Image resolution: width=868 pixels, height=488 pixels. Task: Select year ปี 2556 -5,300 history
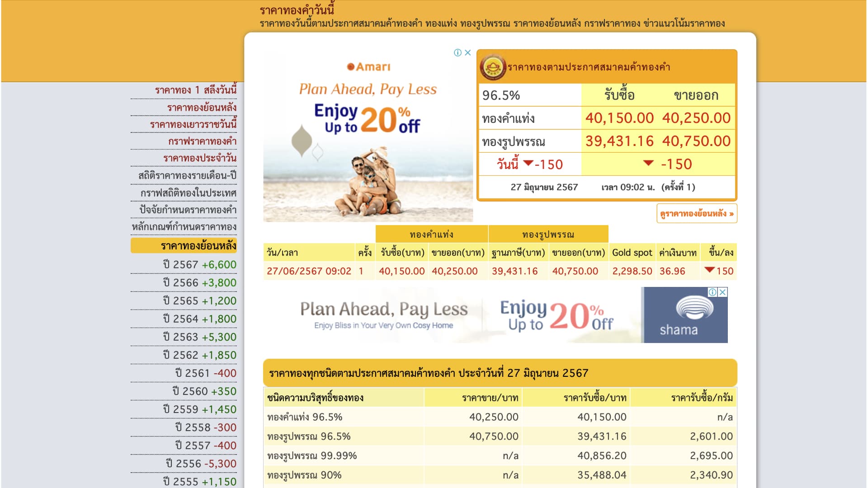(201, 464)
